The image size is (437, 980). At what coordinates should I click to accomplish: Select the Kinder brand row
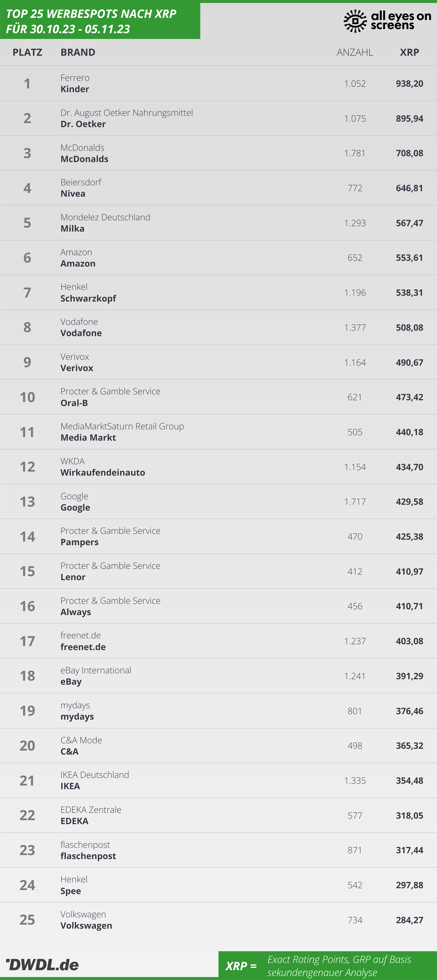(218, 83)
